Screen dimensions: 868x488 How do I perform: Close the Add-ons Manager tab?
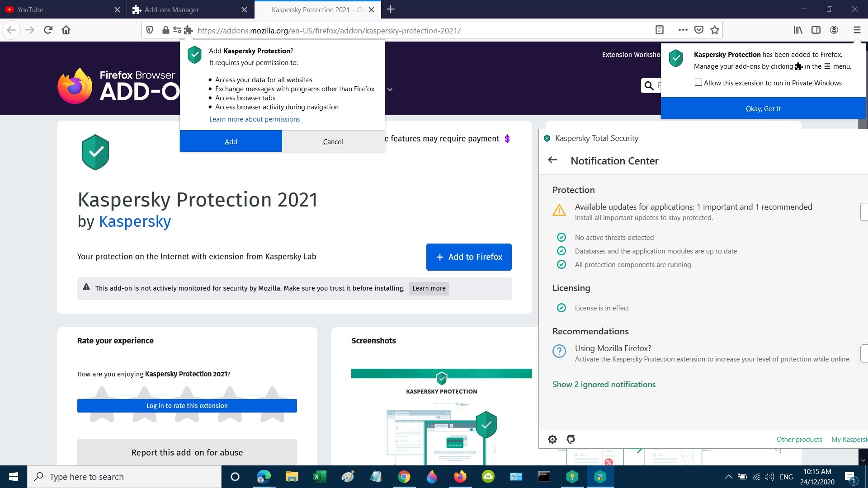coord(244,9)
